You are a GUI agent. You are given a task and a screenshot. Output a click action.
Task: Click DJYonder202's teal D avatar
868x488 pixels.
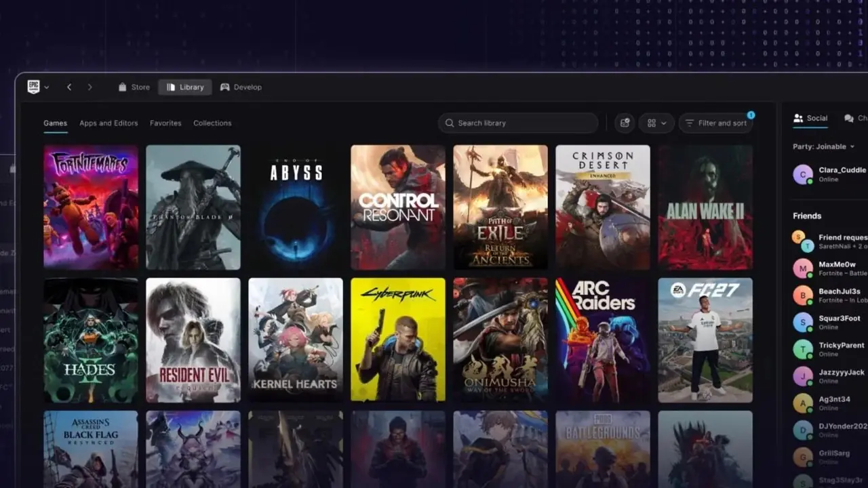click(x=803, y=430)
